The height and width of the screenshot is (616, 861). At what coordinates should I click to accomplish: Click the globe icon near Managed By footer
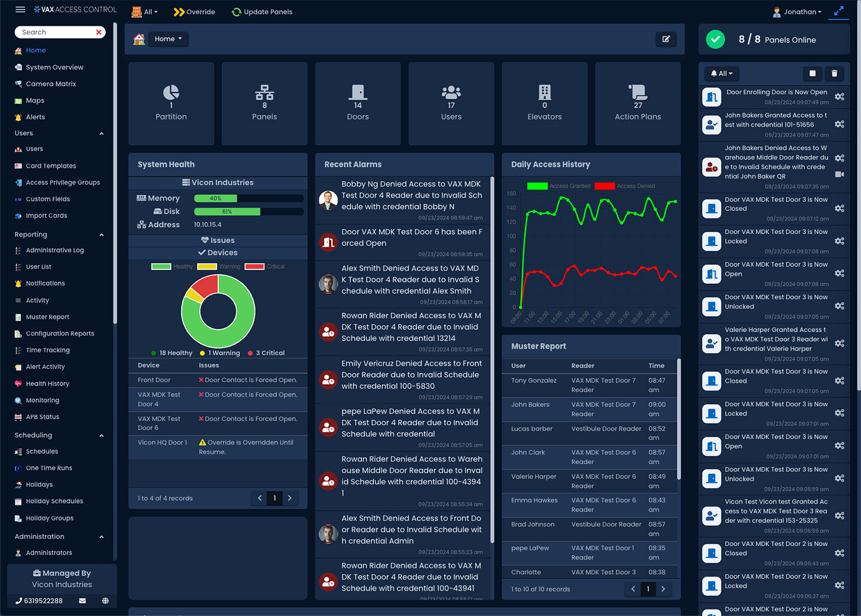pyautogui.click(x=105, y=600)
